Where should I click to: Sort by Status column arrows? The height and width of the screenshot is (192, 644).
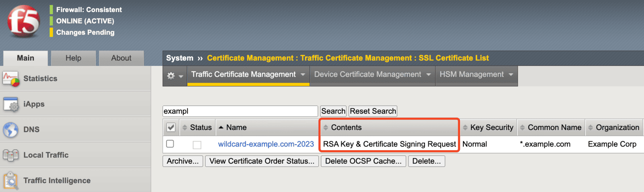tap(185, 128)
